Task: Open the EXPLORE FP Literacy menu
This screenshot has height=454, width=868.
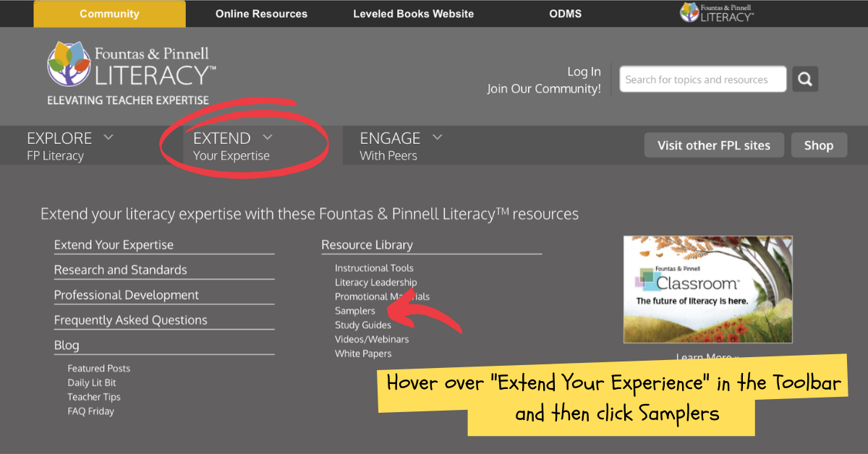Action: 70,145
